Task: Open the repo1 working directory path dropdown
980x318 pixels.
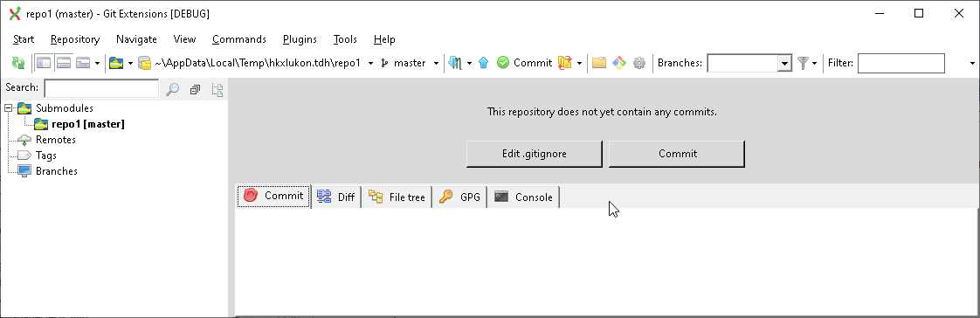Action: [x=370, y=63]
